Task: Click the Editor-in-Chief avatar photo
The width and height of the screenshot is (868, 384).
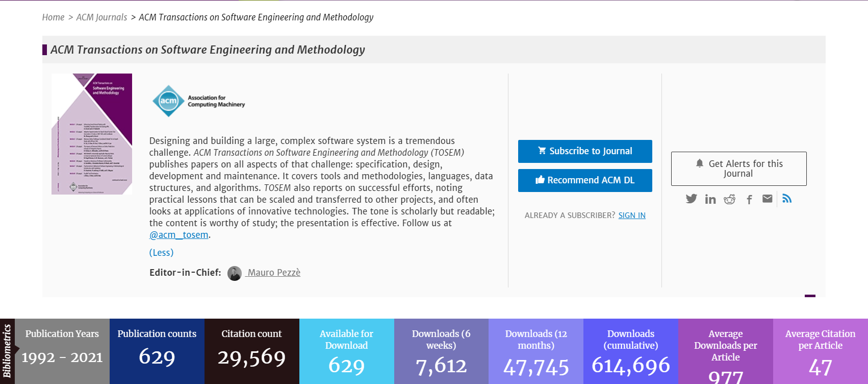Action: click(234, 273)
